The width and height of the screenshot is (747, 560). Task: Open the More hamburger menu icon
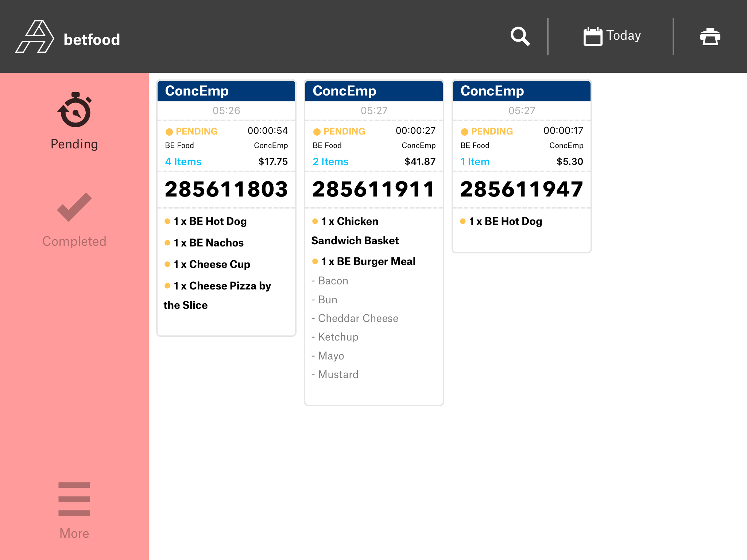click(74, 499)
